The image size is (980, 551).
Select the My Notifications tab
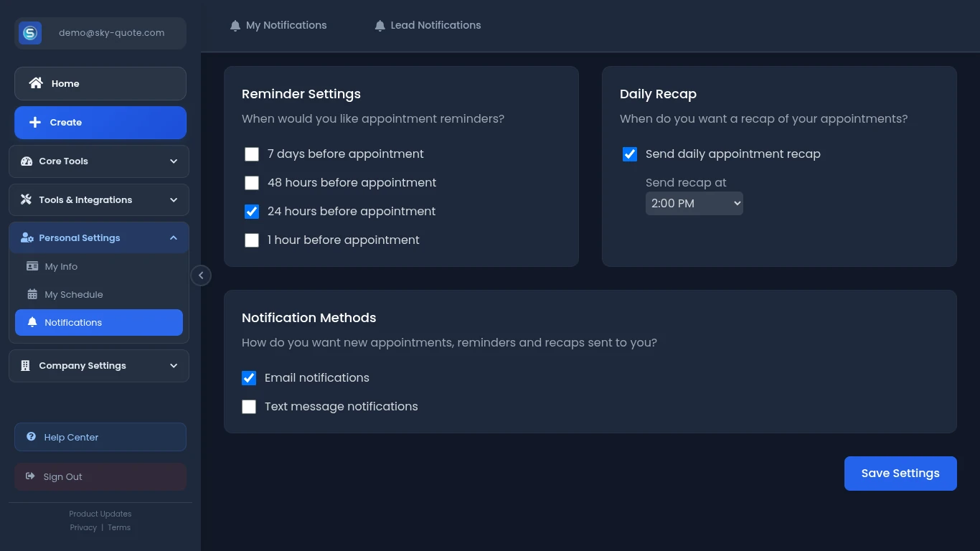278,25
